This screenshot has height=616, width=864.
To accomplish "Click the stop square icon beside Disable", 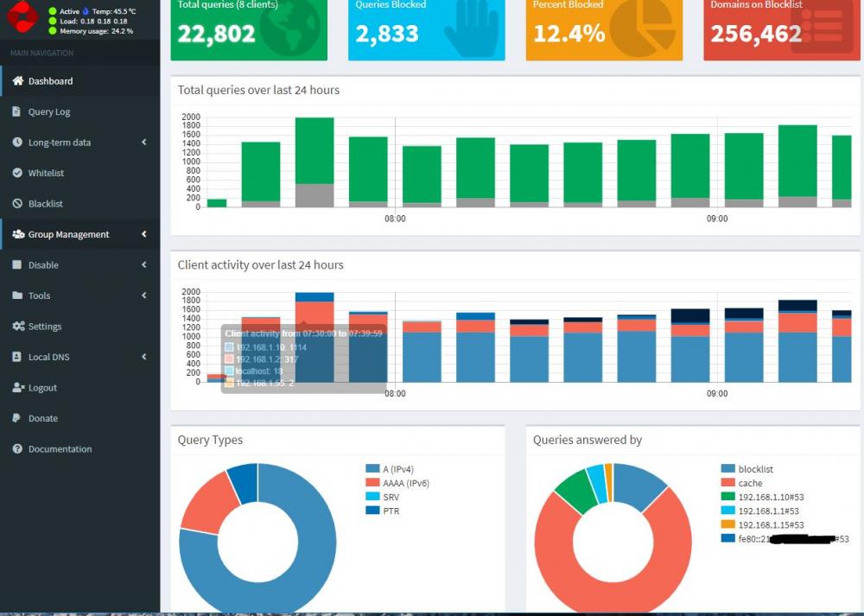I will 17,264.
